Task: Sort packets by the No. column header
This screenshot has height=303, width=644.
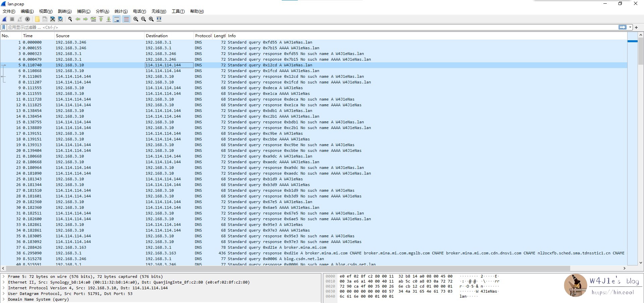Action: coord(11,36)
